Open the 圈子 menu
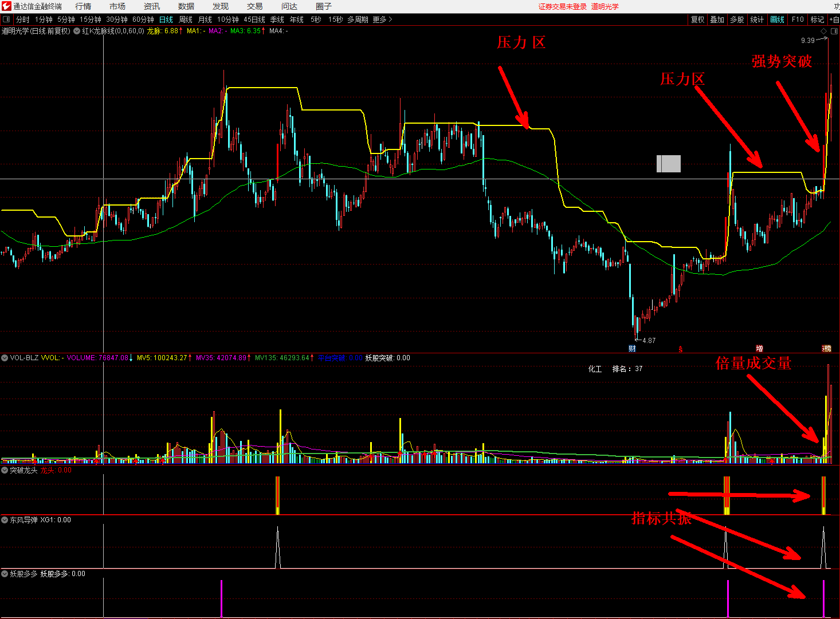840x619 pixels. tap(324, 6)
